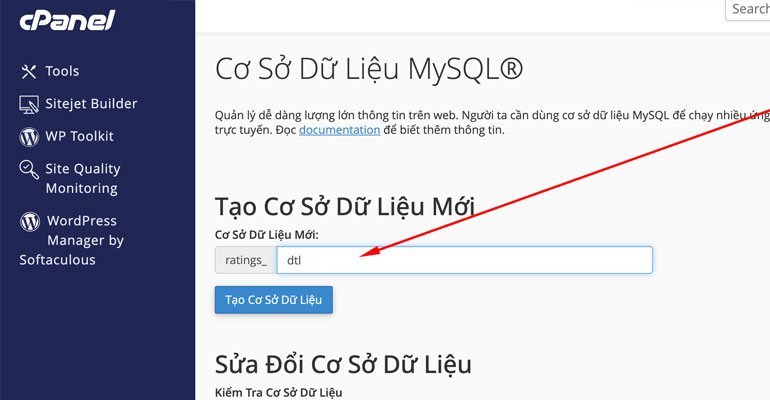Click the Site Quality Monitoring magnifier icon
This screenshot has height=400, width=770.
point(29,169)
